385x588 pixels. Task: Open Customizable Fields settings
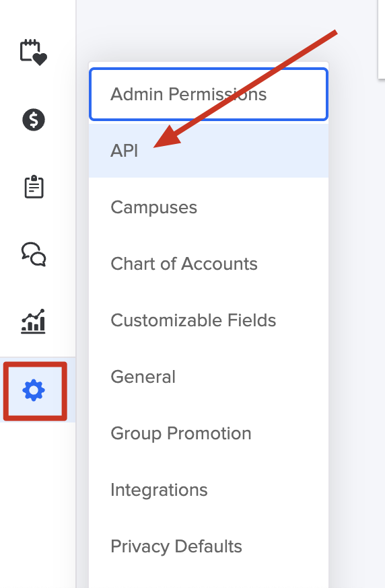click(209, 321)
